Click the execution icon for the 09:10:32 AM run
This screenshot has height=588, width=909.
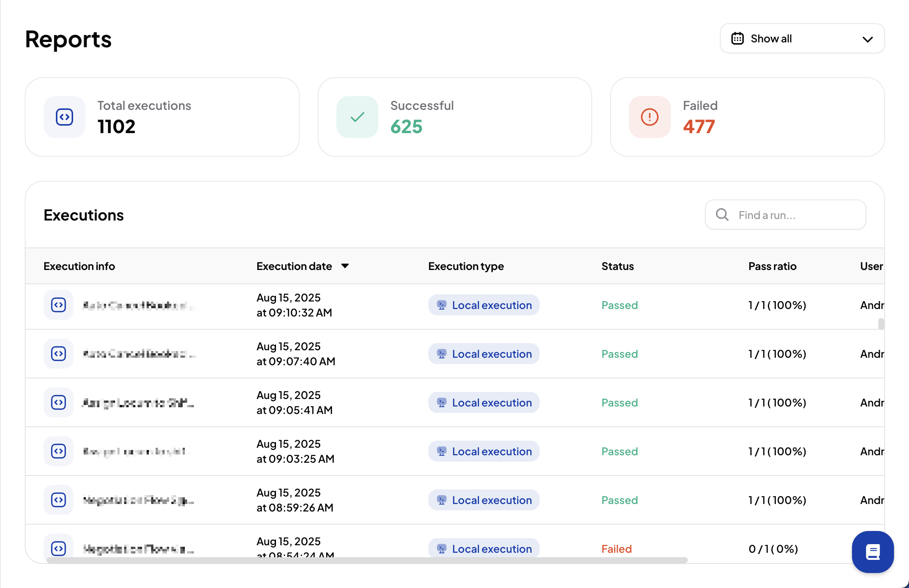pos(58,305)
